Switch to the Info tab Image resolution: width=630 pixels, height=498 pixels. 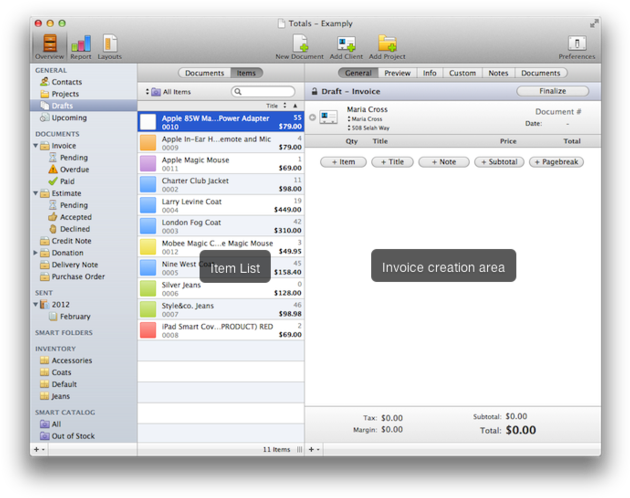[430, 73]
